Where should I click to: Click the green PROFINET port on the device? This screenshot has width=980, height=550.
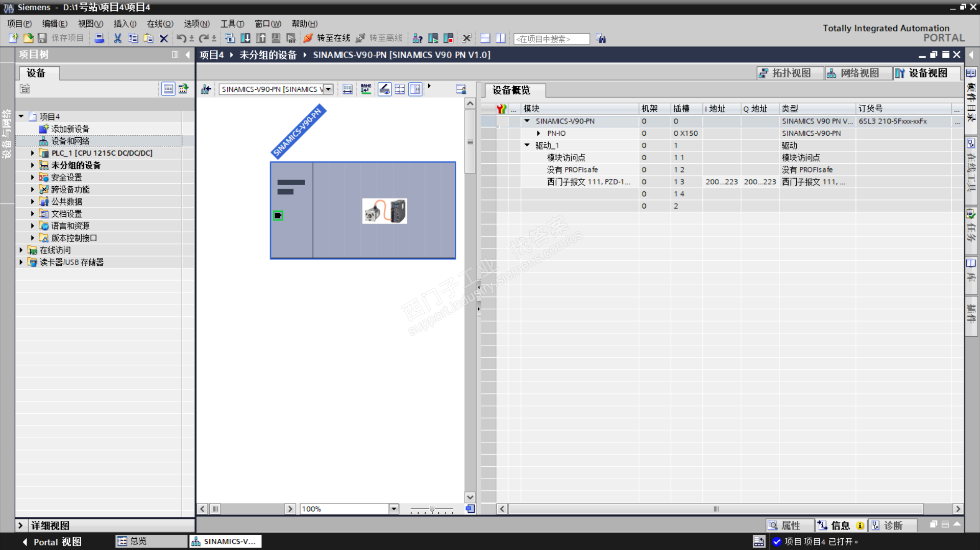278,215
